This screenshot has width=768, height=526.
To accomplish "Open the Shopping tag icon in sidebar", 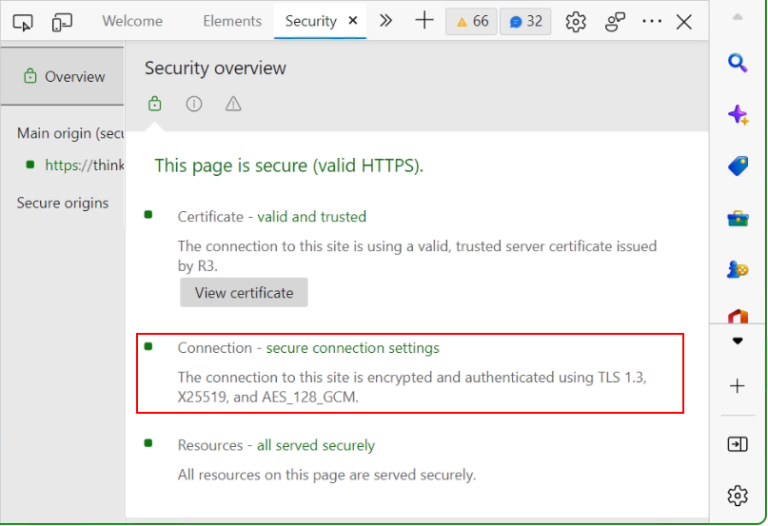I will point(738,166).
